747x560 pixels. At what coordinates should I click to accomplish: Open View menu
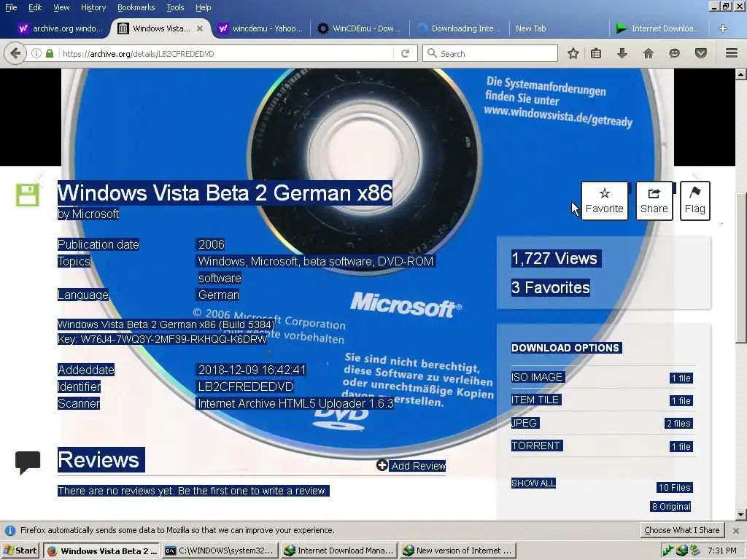pos(61,7)
